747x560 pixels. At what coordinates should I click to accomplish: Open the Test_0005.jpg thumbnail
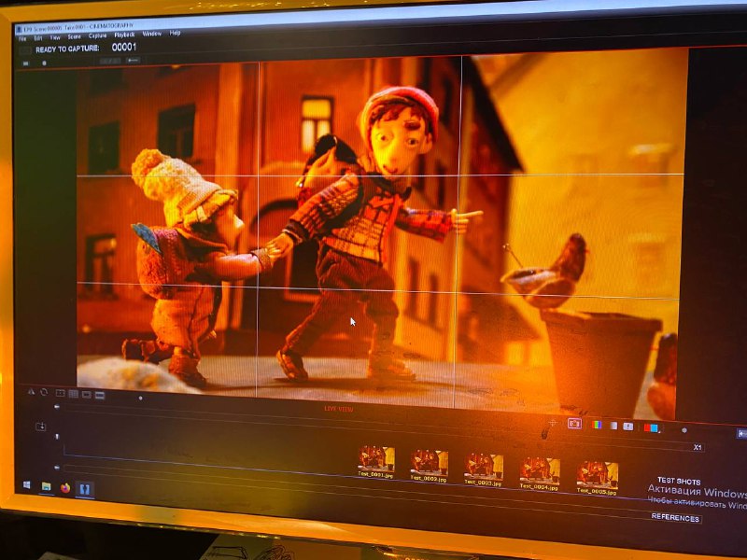(x=598, y=478)
